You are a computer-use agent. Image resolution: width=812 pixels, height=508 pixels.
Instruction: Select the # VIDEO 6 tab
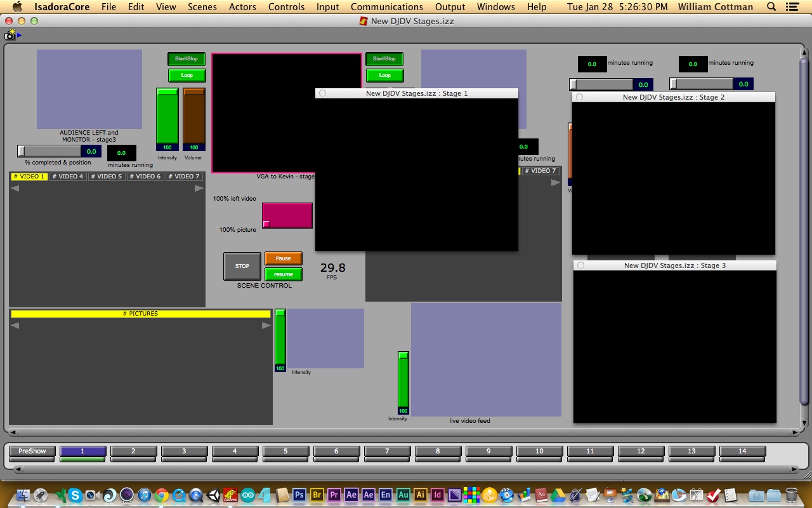click(145, 177)
